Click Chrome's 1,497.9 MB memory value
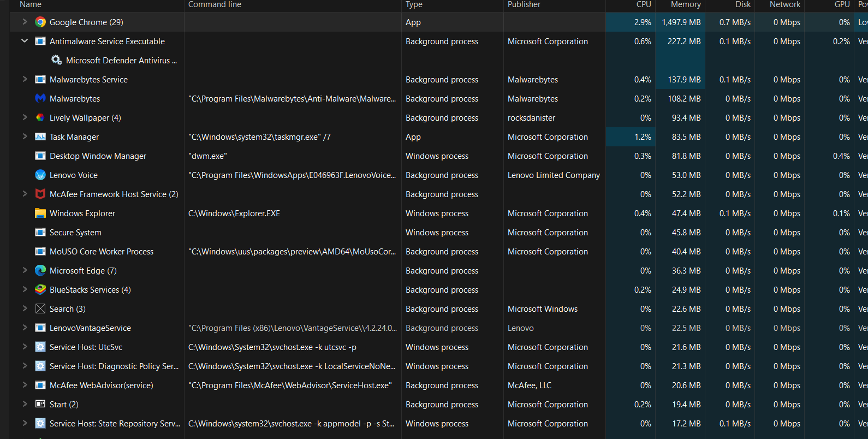868x439 pixels. pos(681,22)
